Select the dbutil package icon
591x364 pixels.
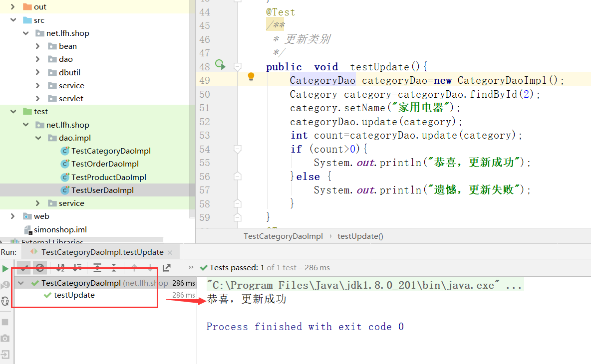[x=52, y=72]
